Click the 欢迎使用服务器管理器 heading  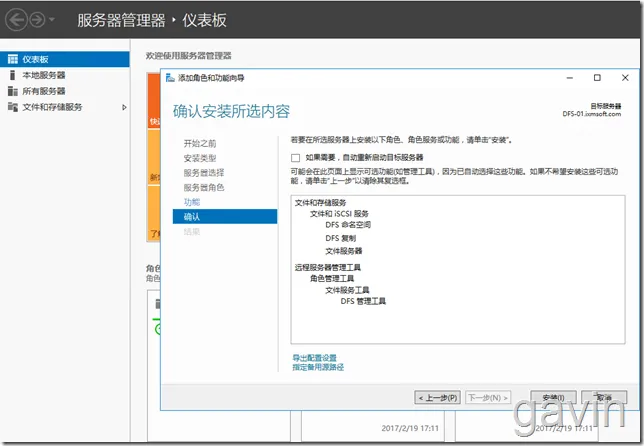(x=189, y=55)
